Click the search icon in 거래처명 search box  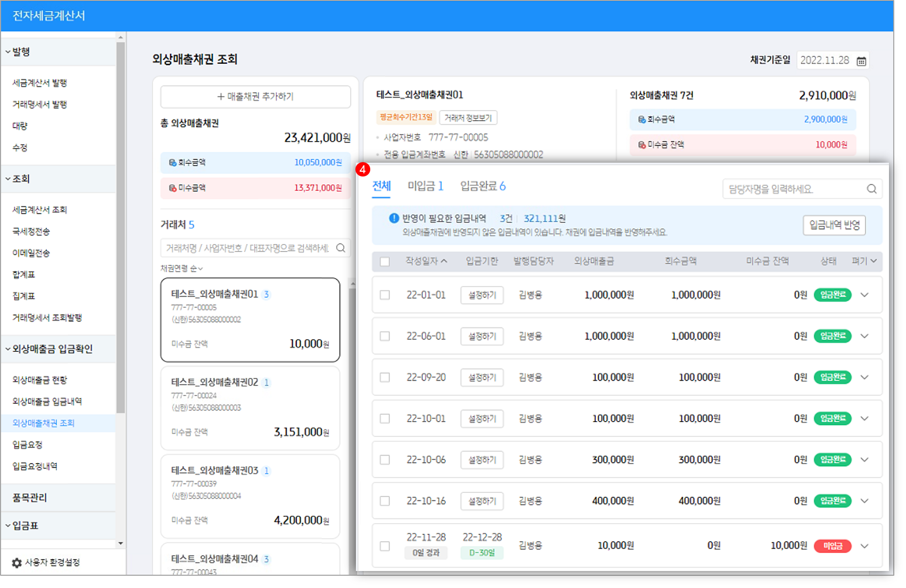341,248
